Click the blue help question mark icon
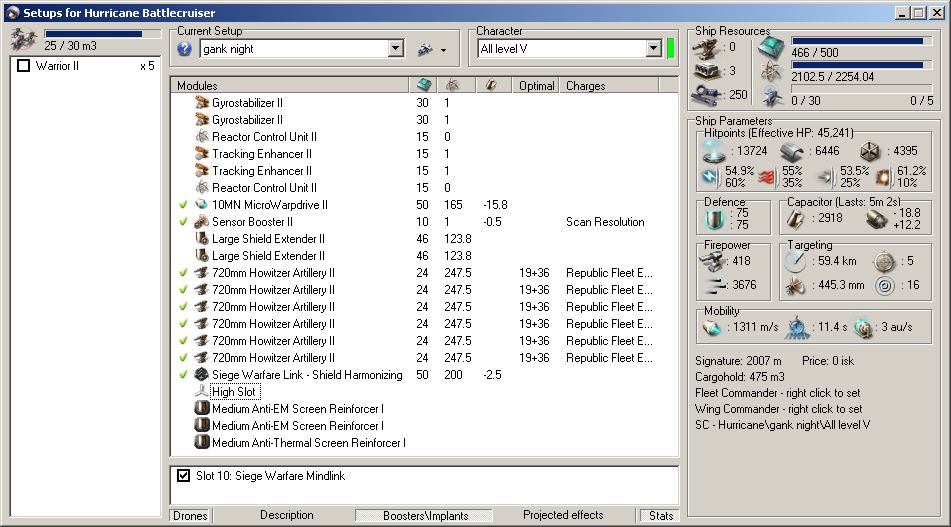 (x=184, y=49)
